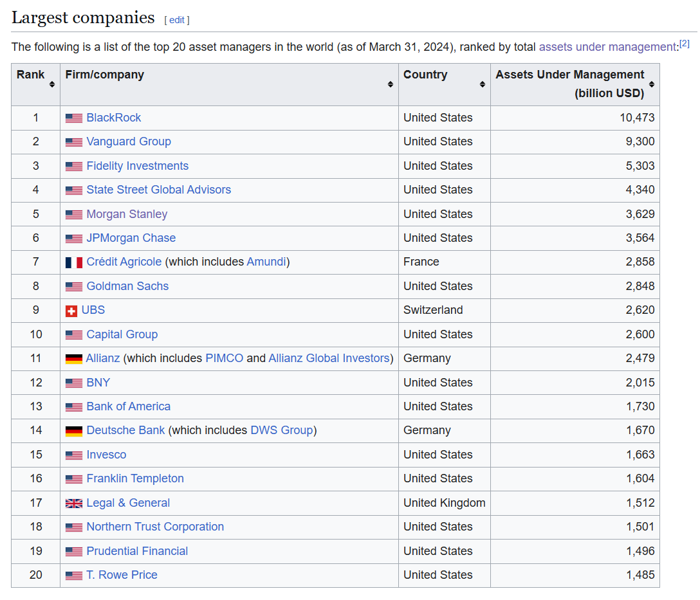Open the Morgan Stanley link

point(127,214)
